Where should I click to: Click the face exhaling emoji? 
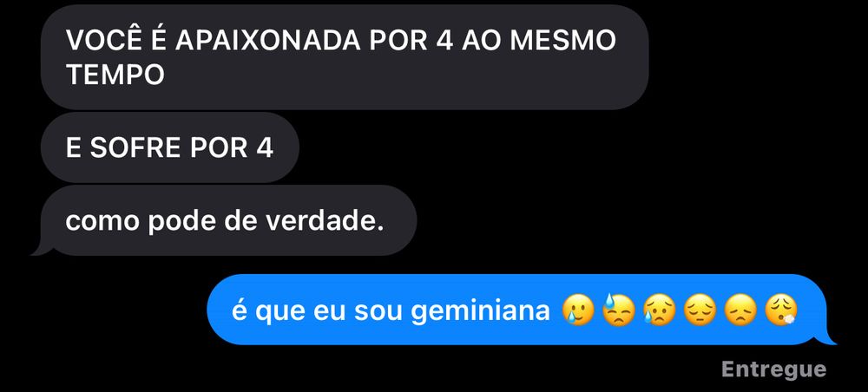[780, 310]
